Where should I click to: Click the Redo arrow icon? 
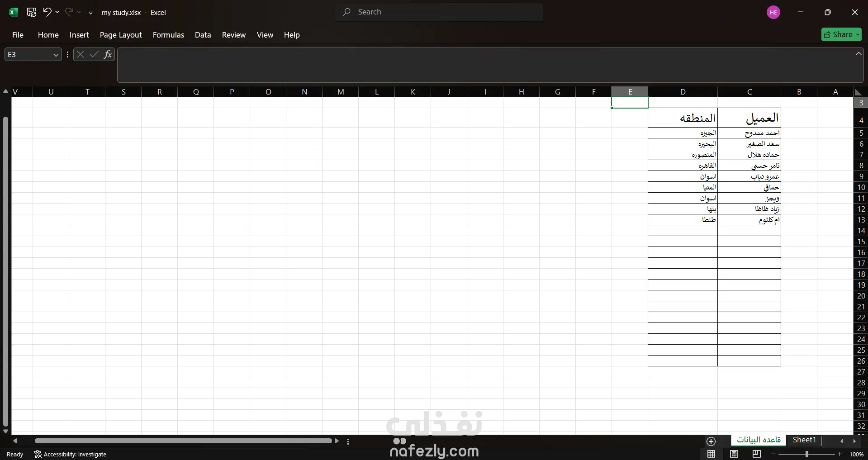pyautogui.click(x=69, y=12)
